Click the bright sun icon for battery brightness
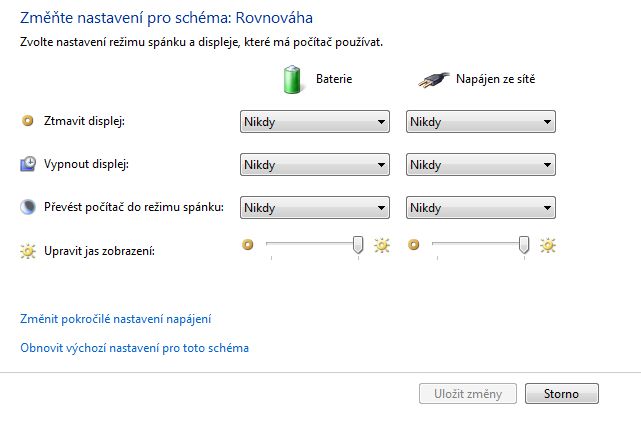The image size is (641, 433). pos(382,245)
